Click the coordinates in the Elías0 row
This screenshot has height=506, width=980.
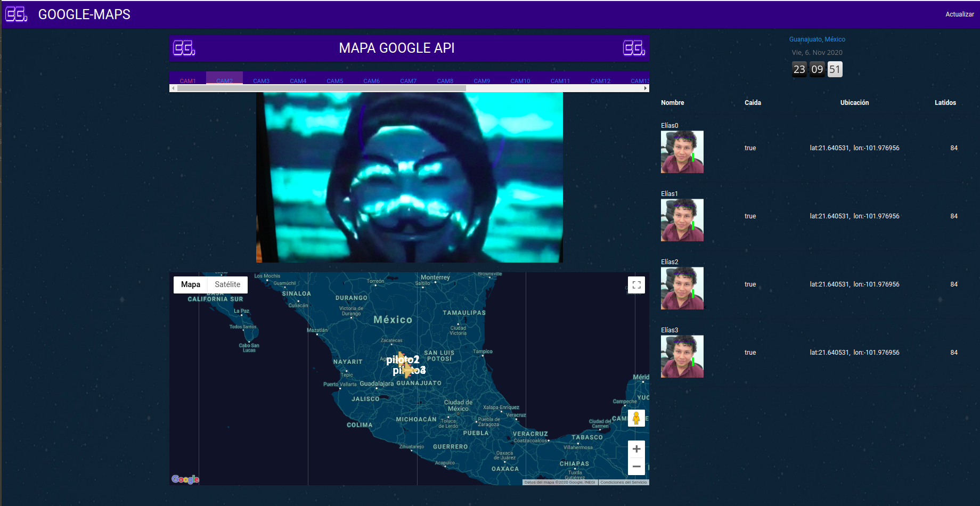pyautogui.click(x=854, y=148)
